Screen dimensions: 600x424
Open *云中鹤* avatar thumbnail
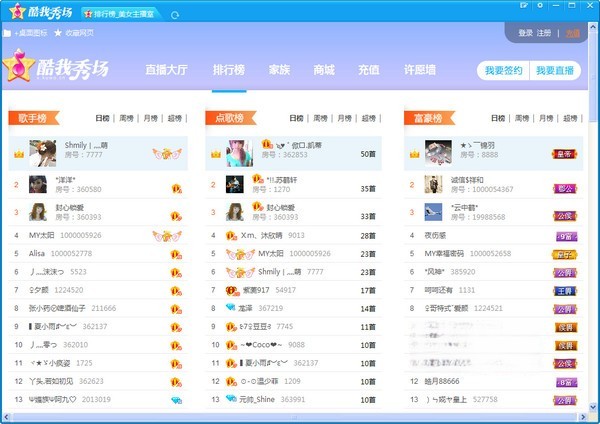point(434,212)
